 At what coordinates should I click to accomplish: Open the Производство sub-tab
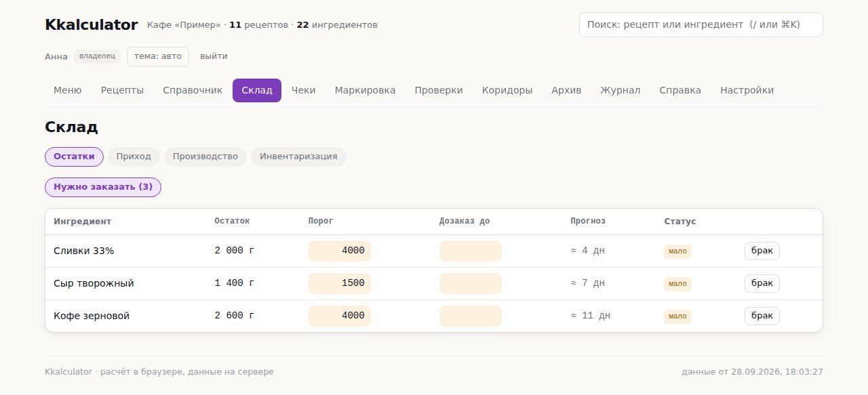(x=205, y=157)
